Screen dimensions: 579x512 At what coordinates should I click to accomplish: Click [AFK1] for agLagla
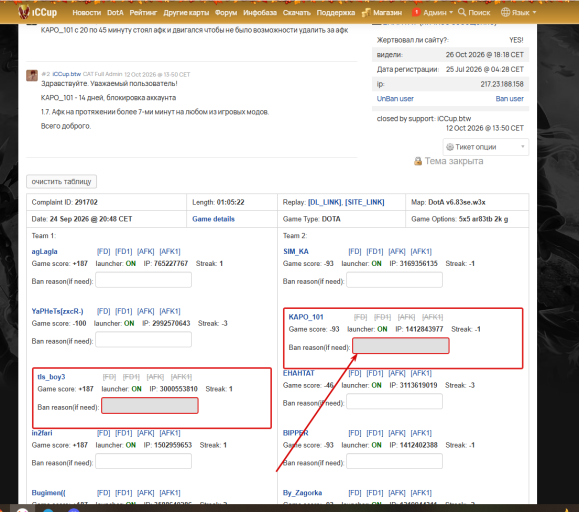(170, 251)
